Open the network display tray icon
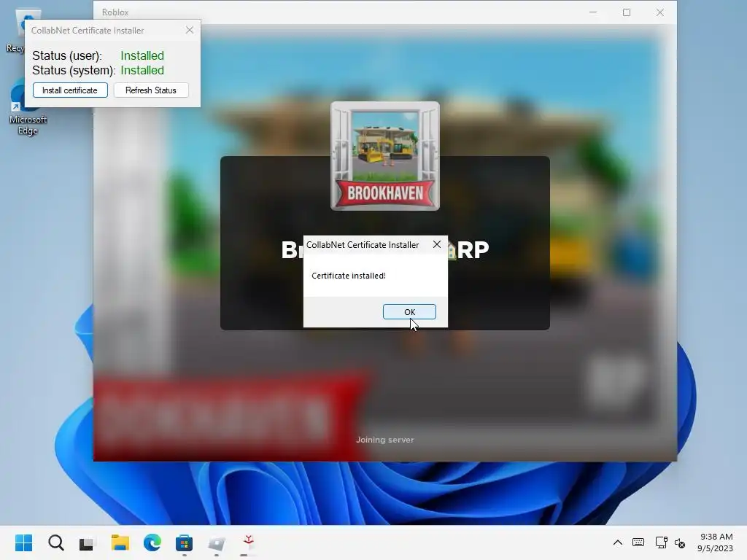This screenshot has width=747, height=560. (x=661, y=542)
